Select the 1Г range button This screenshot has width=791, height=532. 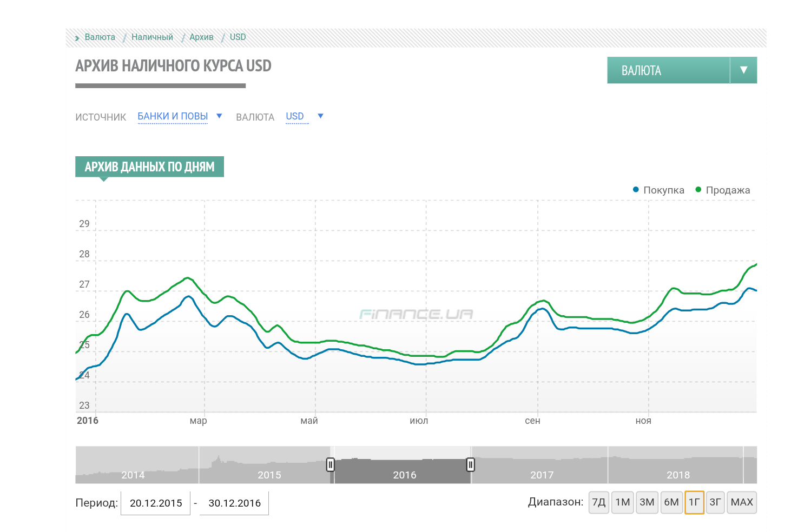click(x=694, y=502)
